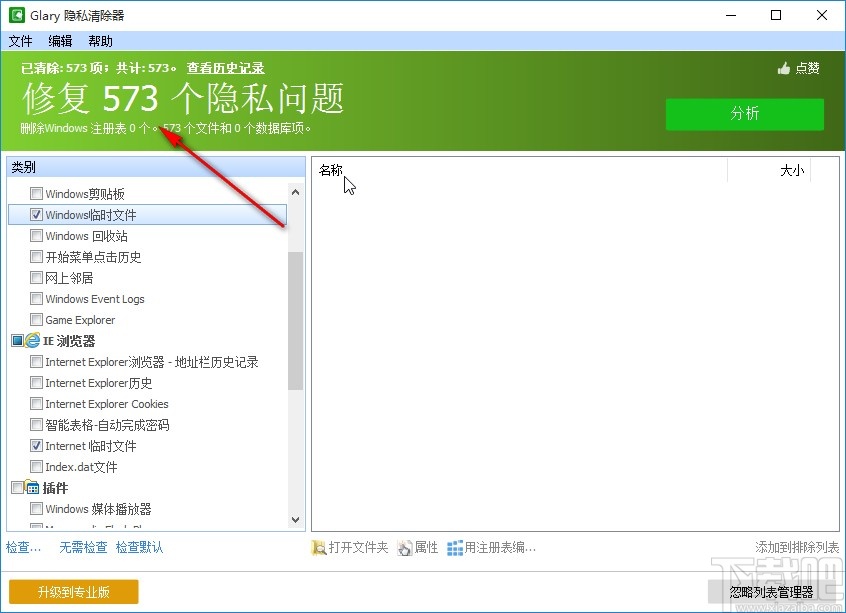Screen dimensions: 846x613
Task: Click the registry editor grid icon
Action: point(455,548)
